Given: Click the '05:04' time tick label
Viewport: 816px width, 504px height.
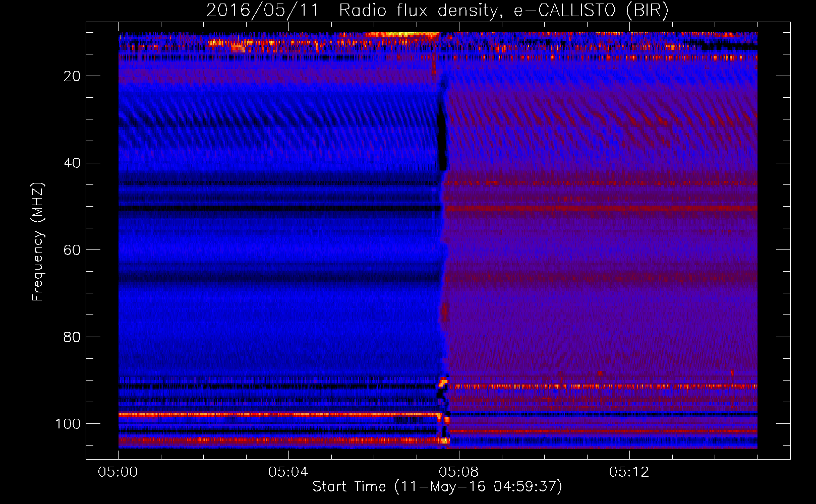Looking at the screenshot, I should (288, 472).
